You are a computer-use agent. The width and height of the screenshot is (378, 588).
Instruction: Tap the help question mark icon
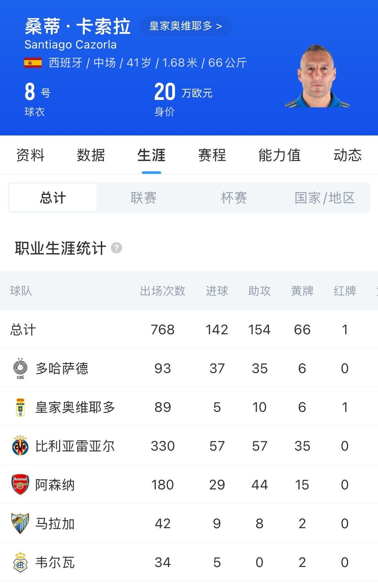click(x=116, y=248)
